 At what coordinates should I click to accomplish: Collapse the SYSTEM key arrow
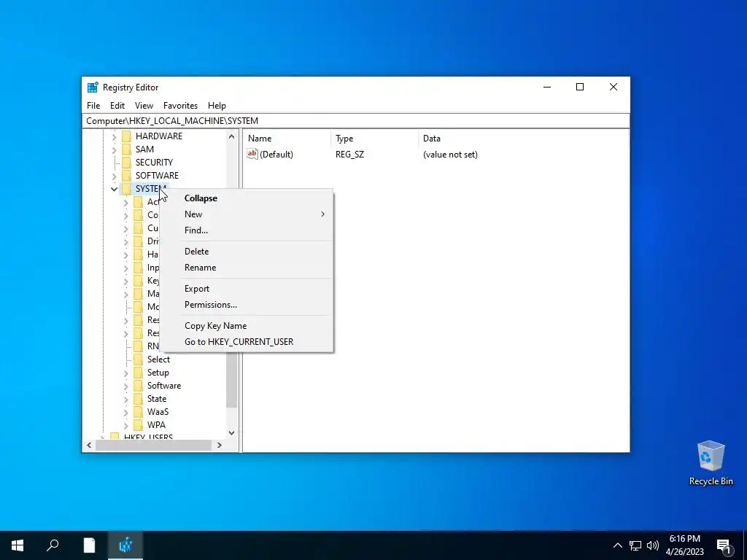point(114,189)
